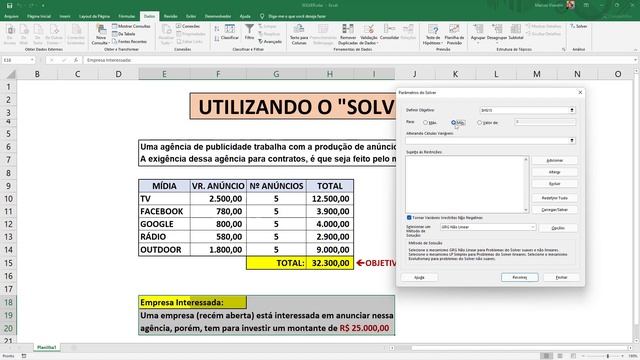Open the Quick Access Toolbar customize arrow
The width and height of the screenshot is (640, 360).
(43, 5)
